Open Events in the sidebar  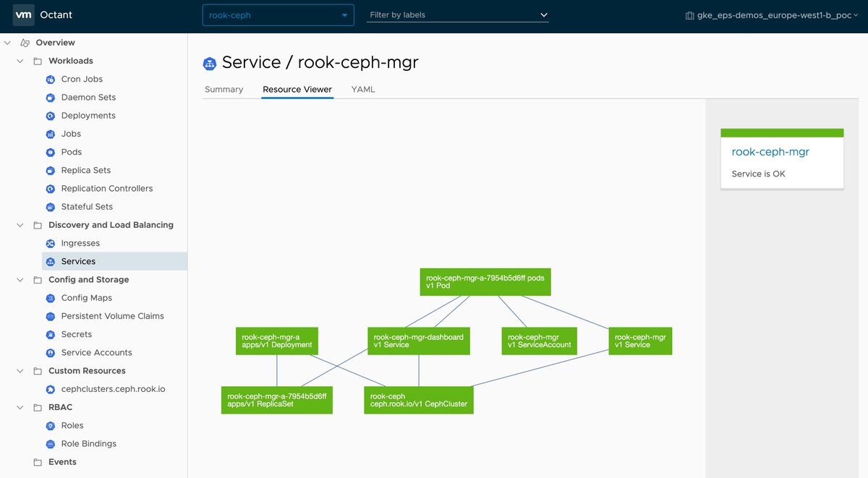click(62, 462)
